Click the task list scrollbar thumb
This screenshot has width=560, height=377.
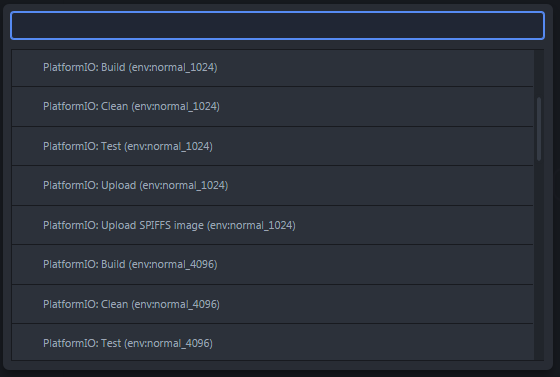[x=539, y=129]
